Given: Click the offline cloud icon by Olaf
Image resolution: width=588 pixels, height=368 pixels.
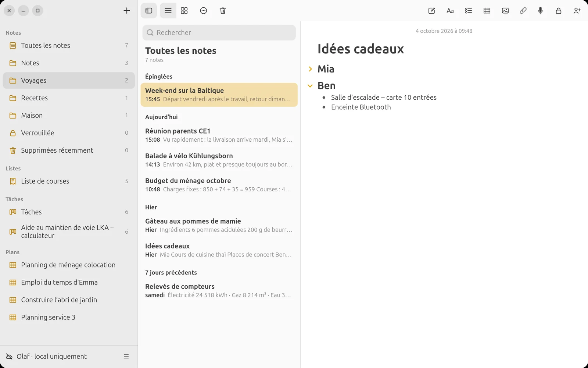Looking at the screenshot, I should (9, 356).
